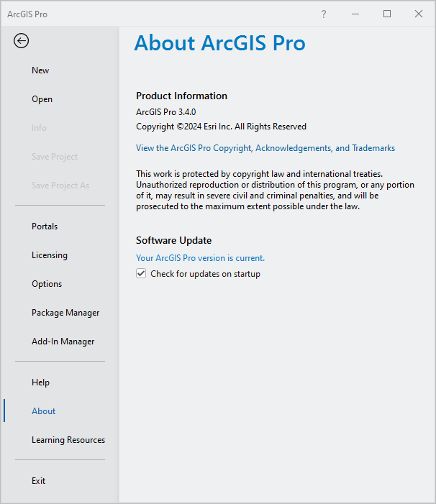The width and height of the screenshot is (436, 504).
Task: Click the 'Your ArcGIS Pro version is current' link
Action: click(x=200, y=257)
